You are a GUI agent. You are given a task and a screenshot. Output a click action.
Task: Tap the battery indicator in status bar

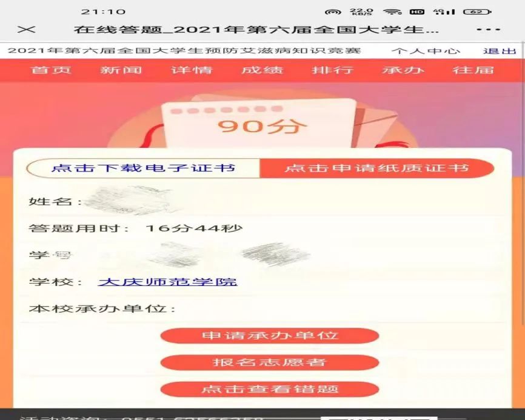(477, 12)
